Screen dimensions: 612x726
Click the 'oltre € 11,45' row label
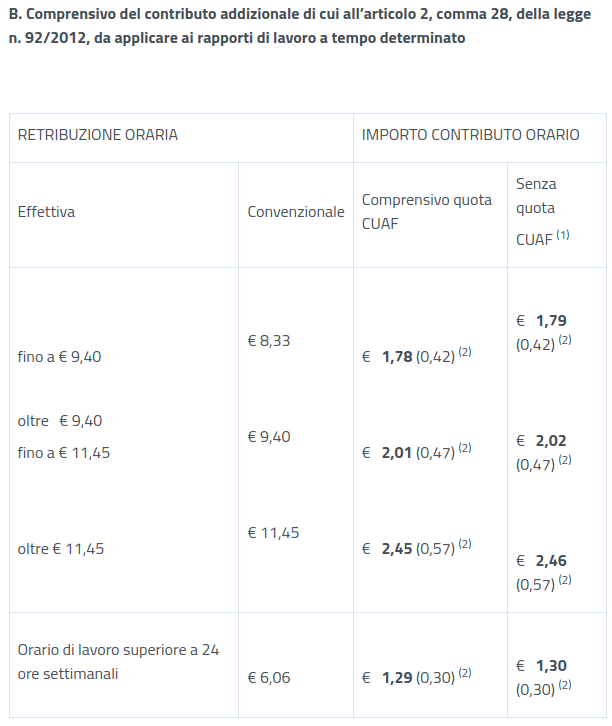tap(61, 549)
